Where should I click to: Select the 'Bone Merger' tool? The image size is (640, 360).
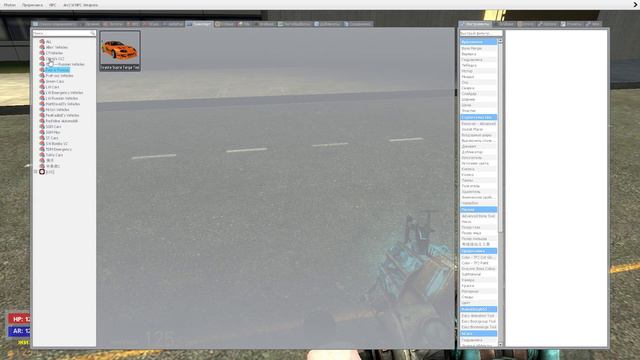point(478,48)
